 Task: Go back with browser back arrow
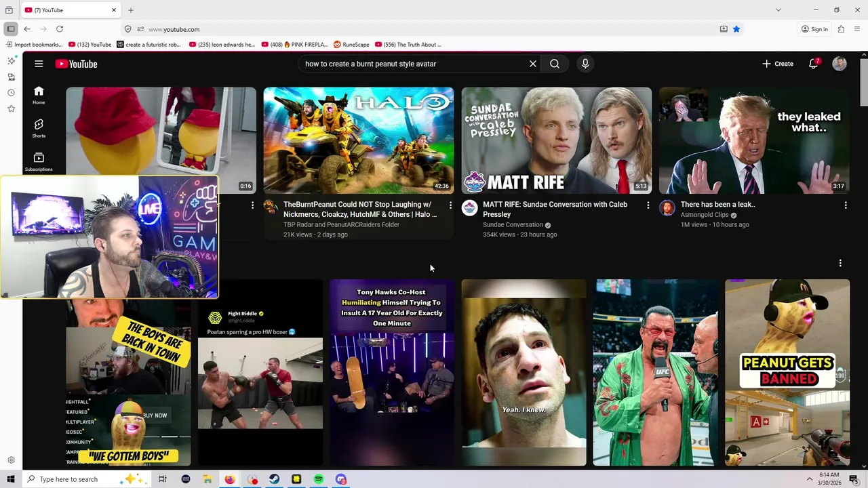[27, 29]
